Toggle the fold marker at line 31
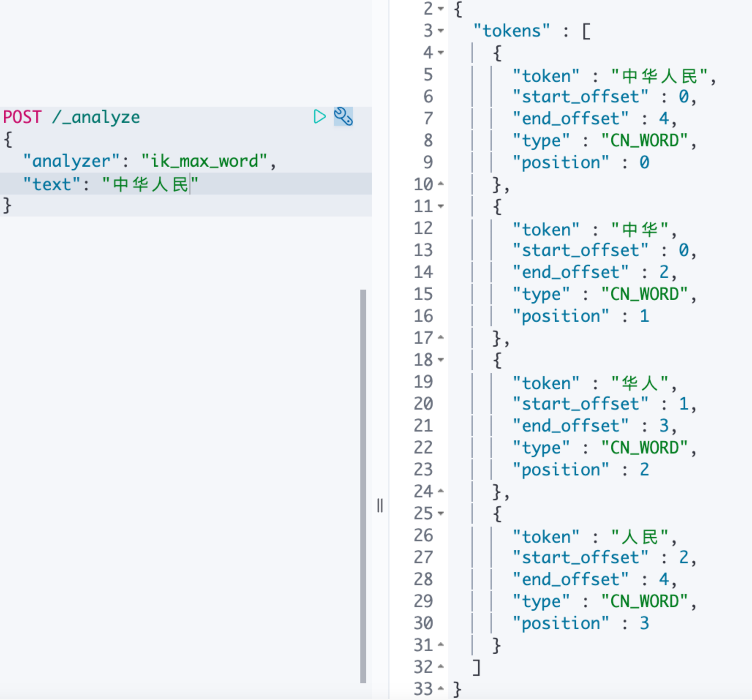 point(441,645)
